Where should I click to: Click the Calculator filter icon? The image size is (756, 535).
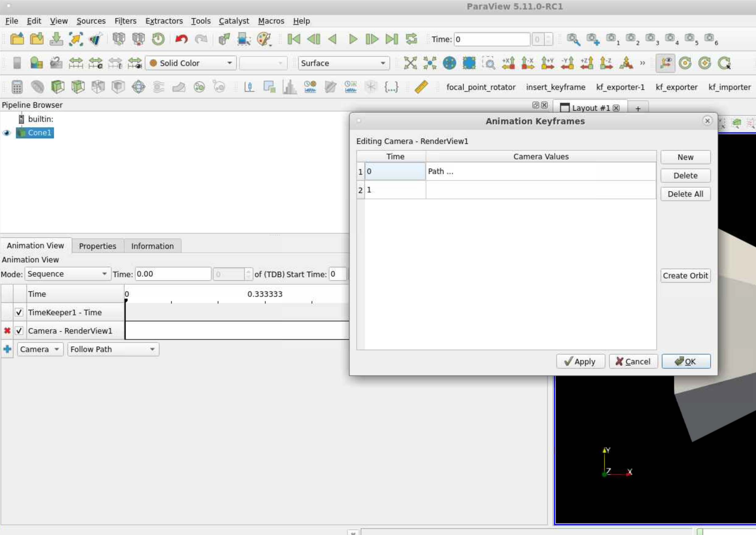tap(17, 87)
